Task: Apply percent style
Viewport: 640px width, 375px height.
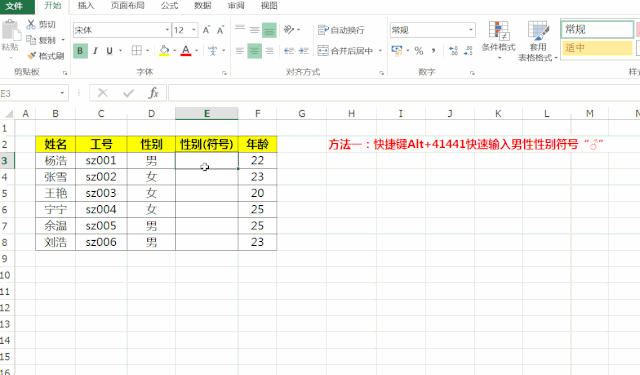Action: [x=419, y=51]
